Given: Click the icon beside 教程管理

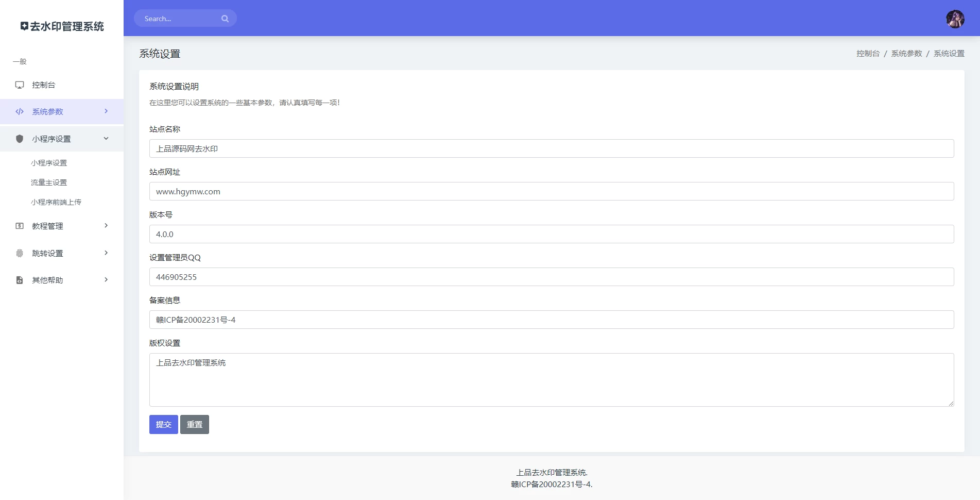Looking at the screenshot, I should pos(20,226).
